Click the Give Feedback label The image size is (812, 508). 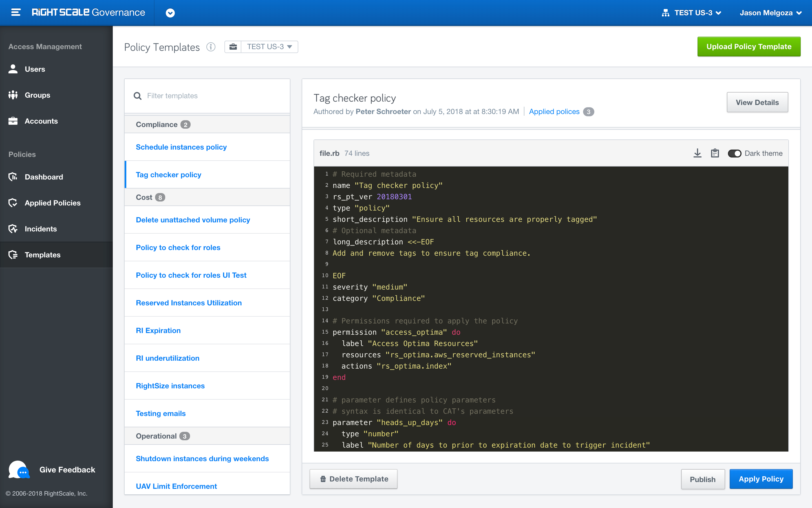pyautogui.click(x=67, y=470)
